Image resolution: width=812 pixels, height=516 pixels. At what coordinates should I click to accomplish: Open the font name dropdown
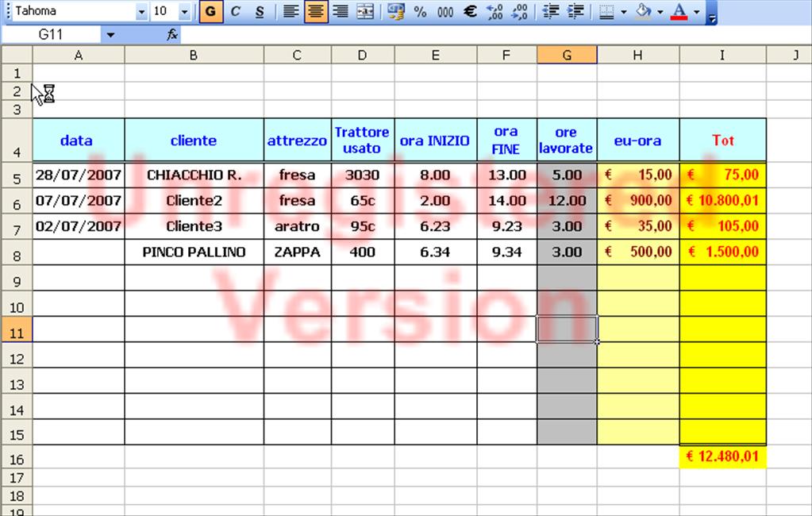click(x=141, y=12)
